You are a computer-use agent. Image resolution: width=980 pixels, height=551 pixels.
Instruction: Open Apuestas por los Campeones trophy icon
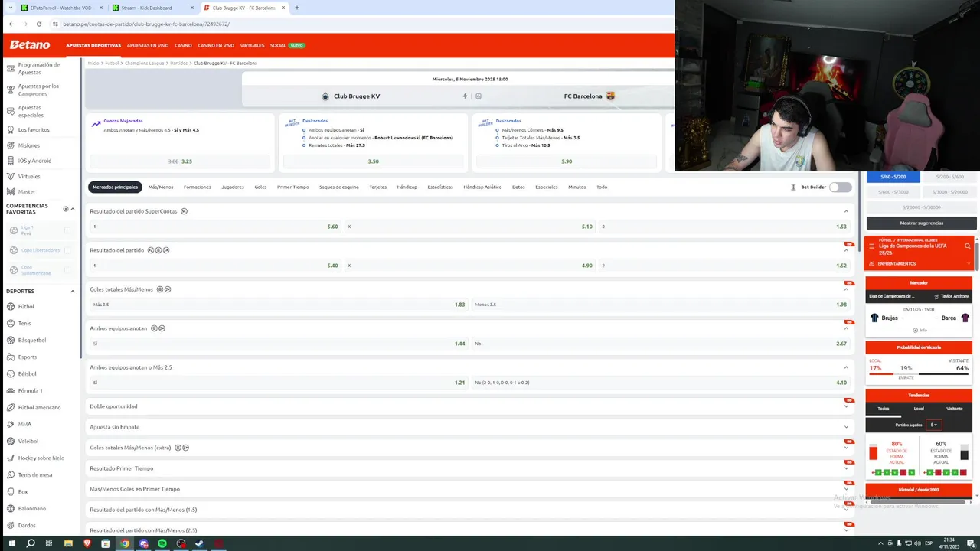11,90
